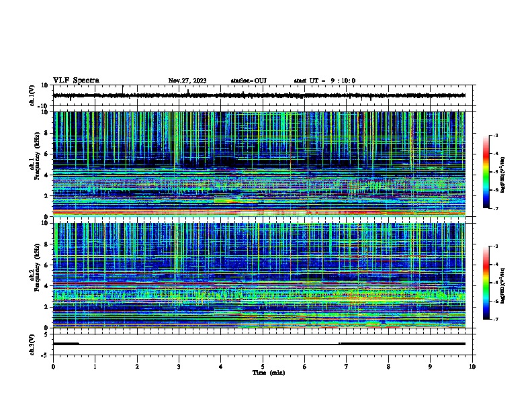Click the "station=OUI" header label
This screenshot has width=532, height=411.
[249, 81]
